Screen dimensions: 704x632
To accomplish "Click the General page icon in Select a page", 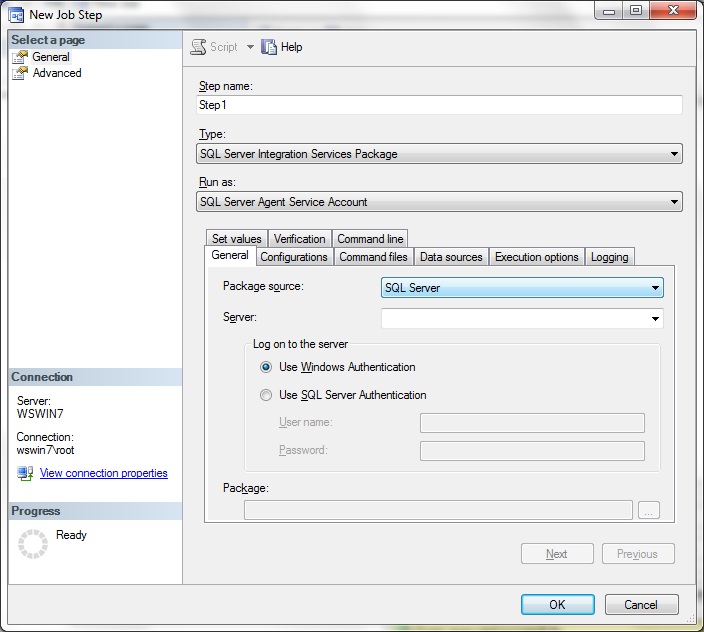I will [20, 57].
